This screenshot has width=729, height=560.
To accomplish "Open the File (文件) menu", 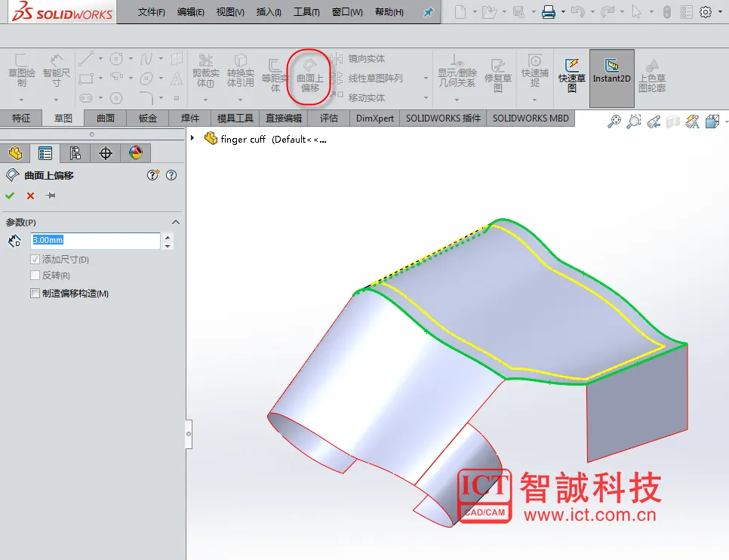I will pos(151,12).
